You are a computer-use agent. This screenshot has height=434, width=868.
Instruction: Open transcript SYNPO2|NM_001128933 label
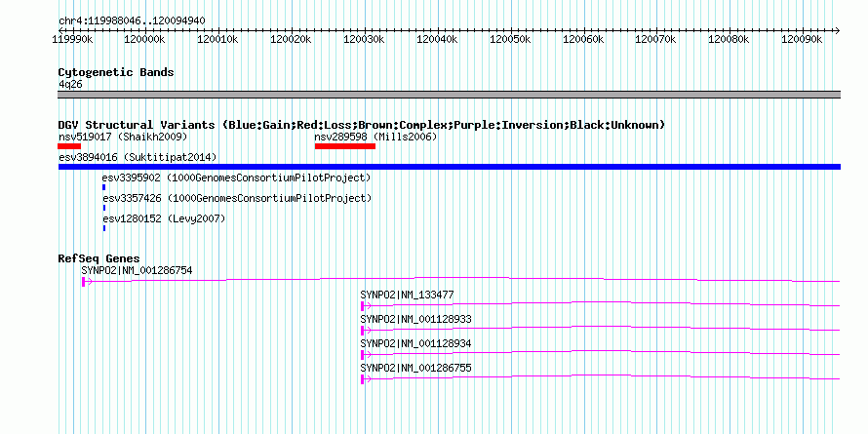[415, 320]
